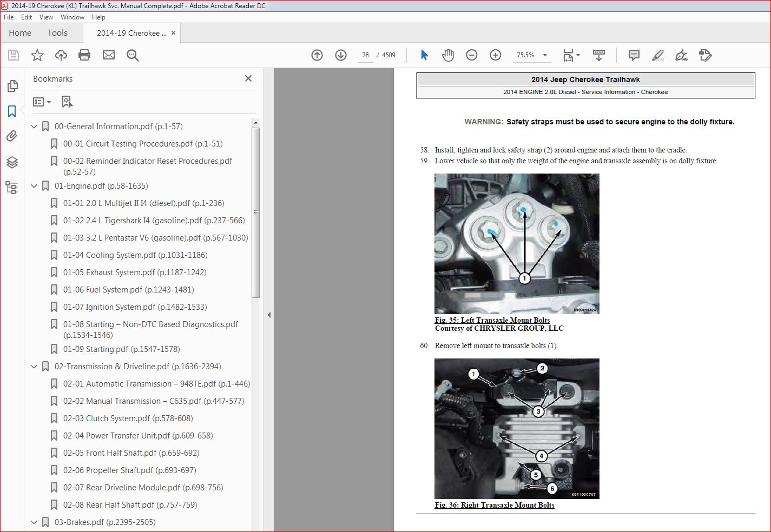Open bookmark 01-08 Starting Non-DTC Based Diagnostics
Image resolution: width=771 pixels, height=532 pixels.
[150, 330]
